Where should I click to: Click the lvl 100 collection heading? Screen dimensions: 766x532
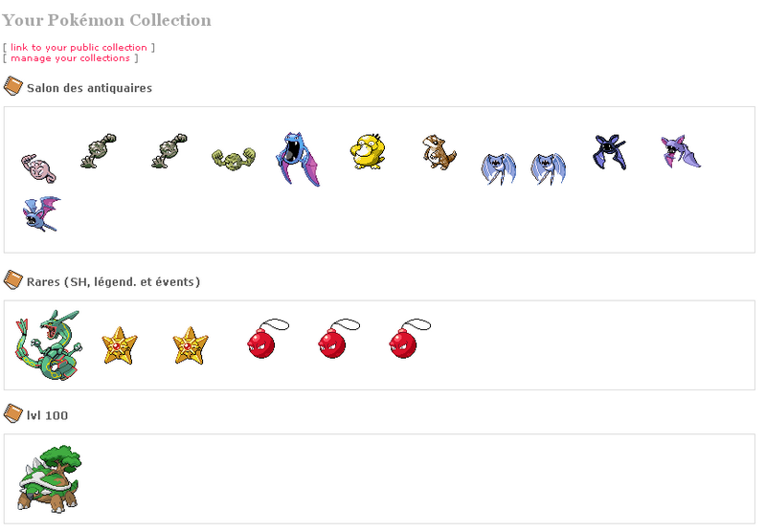pos(47,415)
